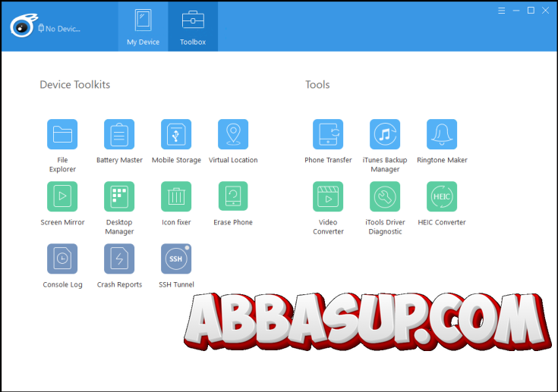This screenshot has width=558, height=392.
Task: Click the "HEIC Converter" label
Action: pyautogui.click(x=442, y=222)
